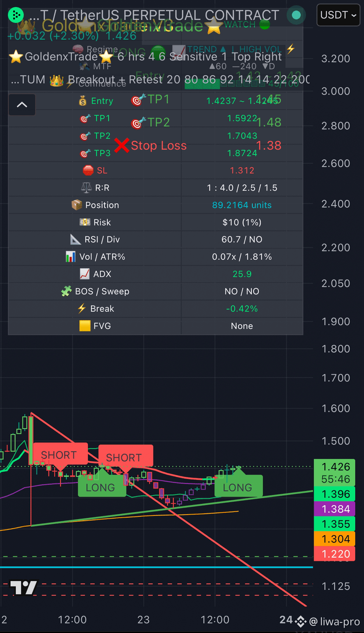Viewport: 364px width, 633px height.
Task: Click the lightning Break icon
Action: 82,309
